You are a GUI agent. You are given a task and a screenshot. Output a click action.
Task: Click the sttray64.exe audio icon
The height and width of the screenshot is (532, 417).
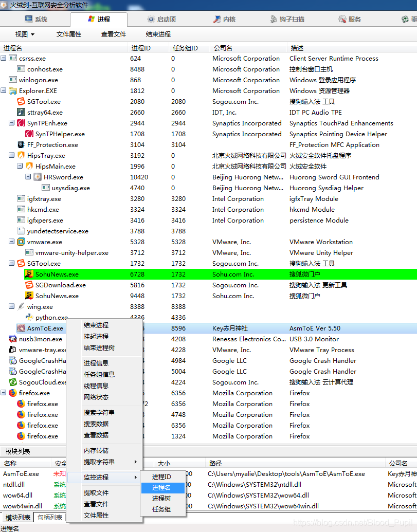pos(21,112)
